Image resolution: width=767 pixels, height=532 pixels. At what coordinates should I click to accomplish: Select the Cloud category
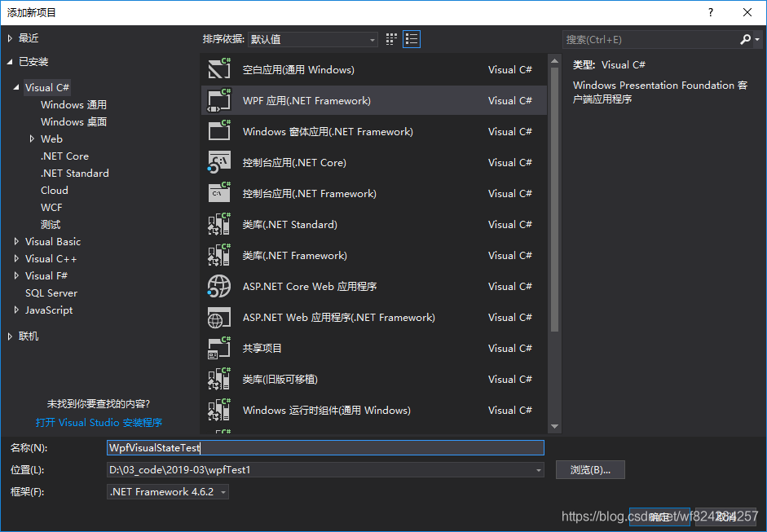point(55,190)
